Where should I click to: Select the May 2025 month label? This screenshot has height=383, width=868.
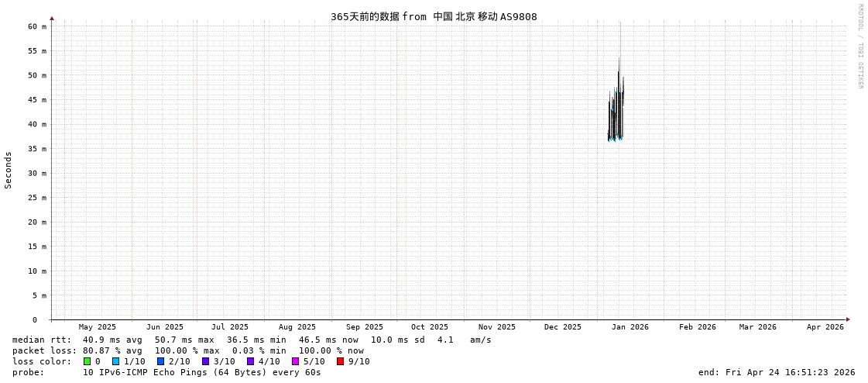(x=98, y=327)
